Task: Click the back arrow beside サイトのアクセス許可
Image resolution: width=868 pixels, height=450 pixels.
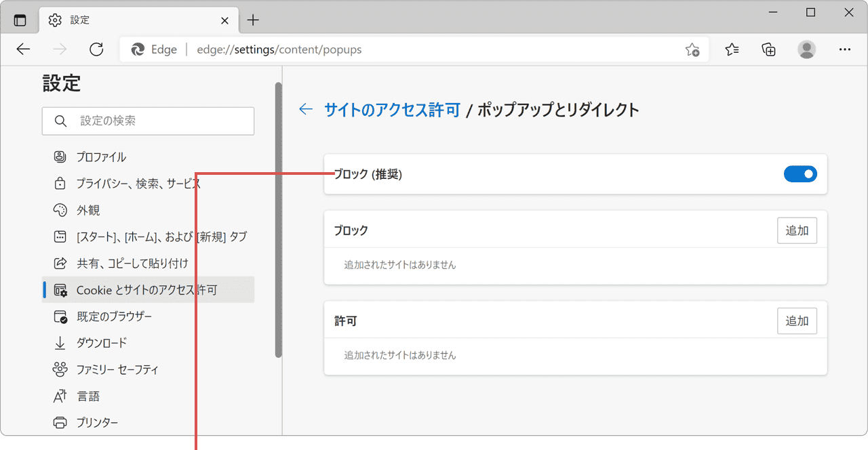Action: (x=306, y=109)
